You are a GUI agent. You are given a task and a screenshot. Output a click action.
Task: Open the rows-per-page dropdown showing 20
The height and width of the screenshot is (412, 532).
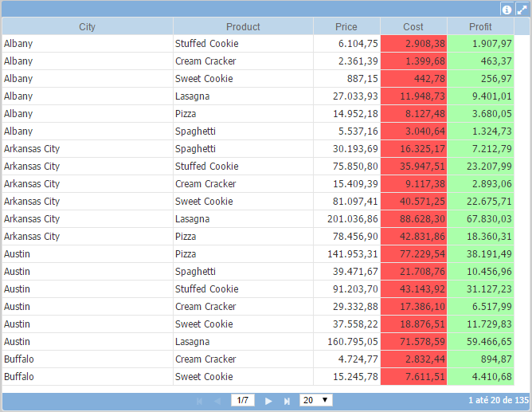[315, 400]
